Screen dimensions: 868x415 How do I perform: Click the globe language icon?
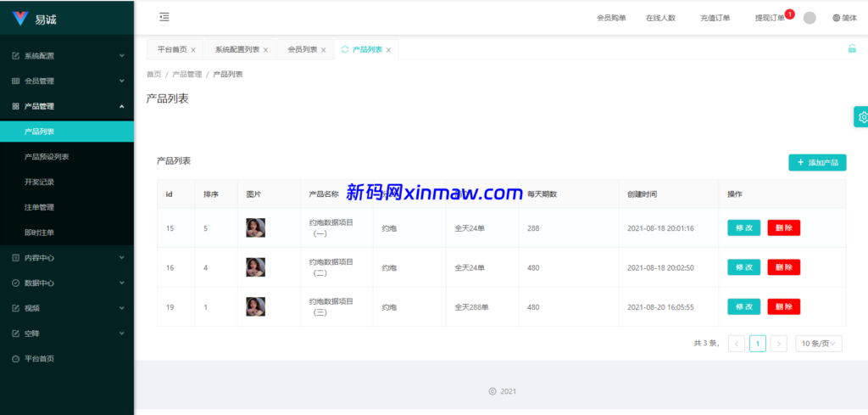[x=836, y=18]
